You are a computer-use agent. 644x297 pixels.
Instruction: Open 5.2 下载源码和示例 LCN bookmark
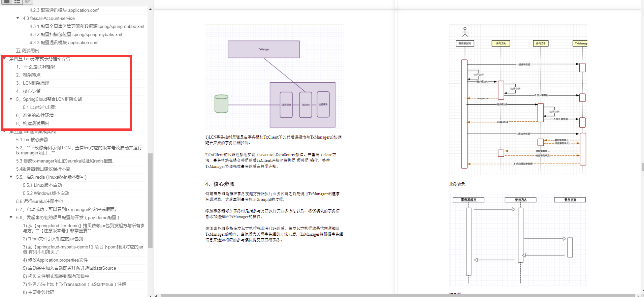click(79, 150)
